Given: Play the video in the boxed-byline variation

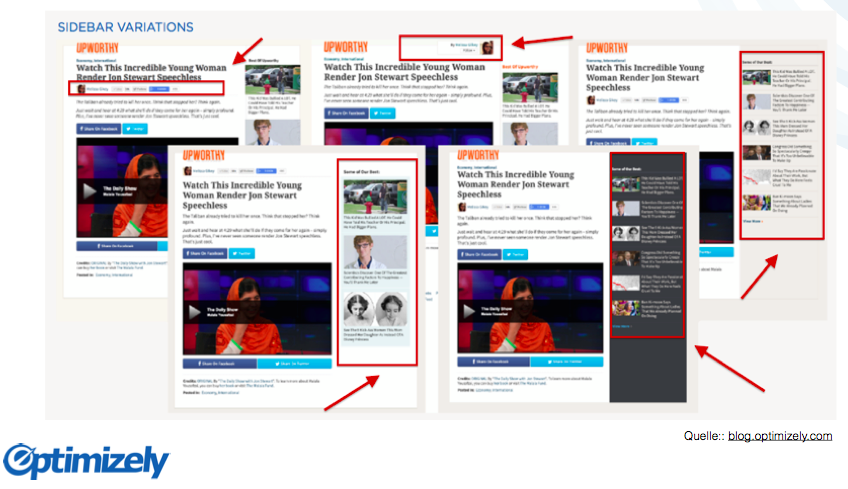Looking at the screenshot, I should pyautogui.click(x=89, y=190).
